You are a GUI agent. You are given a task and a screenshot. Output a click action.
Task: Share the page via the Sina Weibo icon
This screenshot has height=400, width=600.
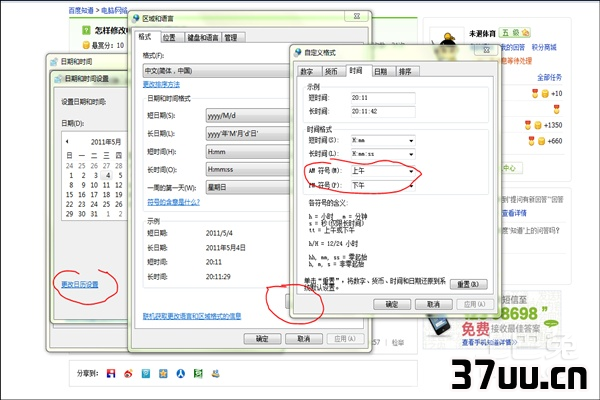128,373
